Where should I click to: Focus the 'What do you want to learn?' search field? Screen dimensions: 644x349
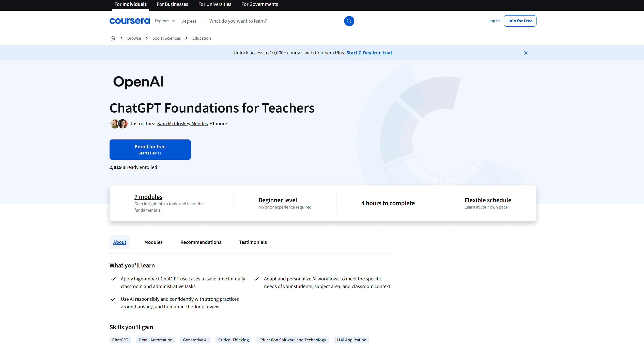(274, 21)
